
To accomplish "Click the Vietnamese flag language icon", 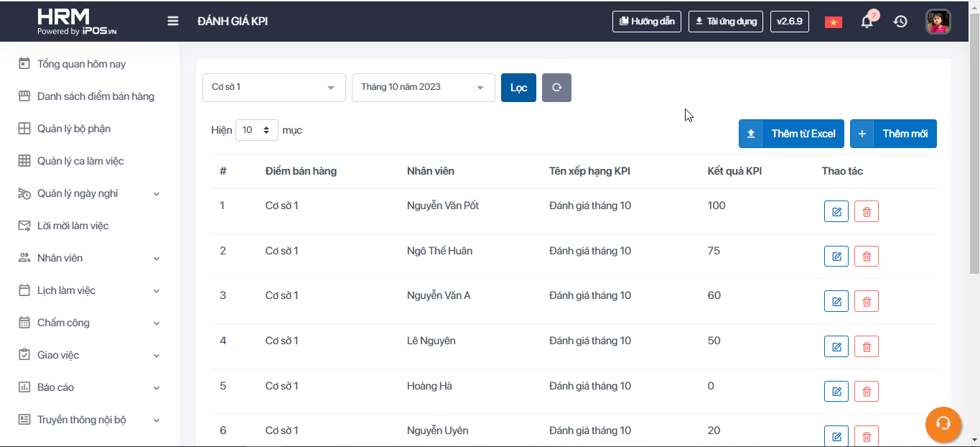I will (833, 22).
